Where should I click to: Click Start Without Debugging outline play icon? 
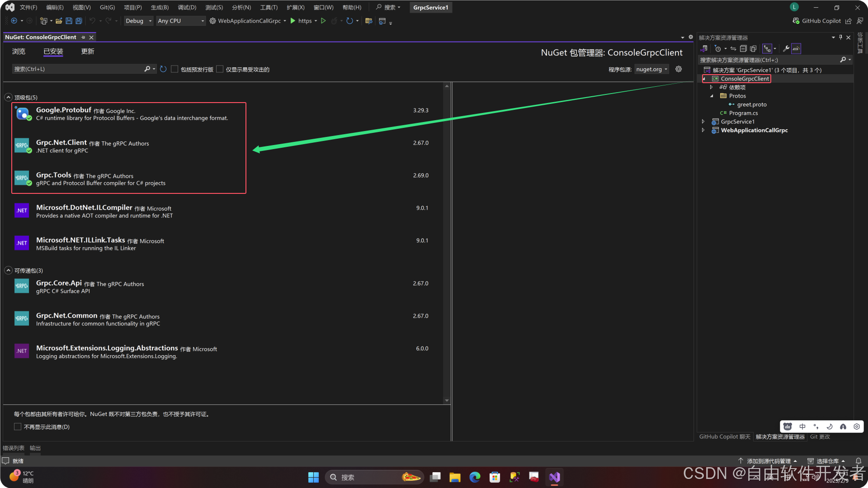tap(323, 21)
